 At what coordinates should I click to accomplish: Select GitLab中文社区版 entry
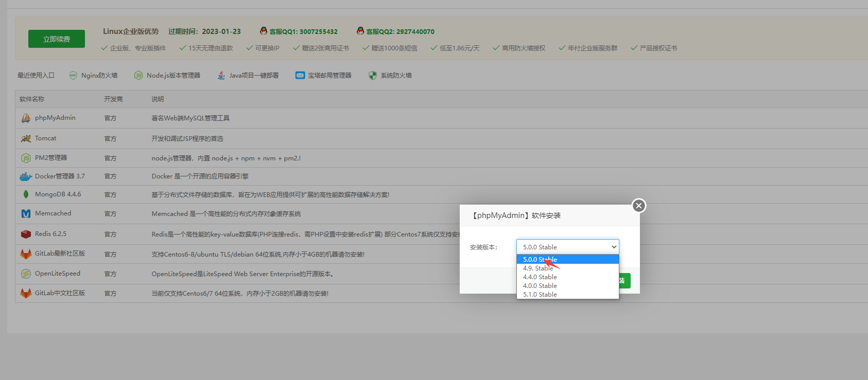60,293
